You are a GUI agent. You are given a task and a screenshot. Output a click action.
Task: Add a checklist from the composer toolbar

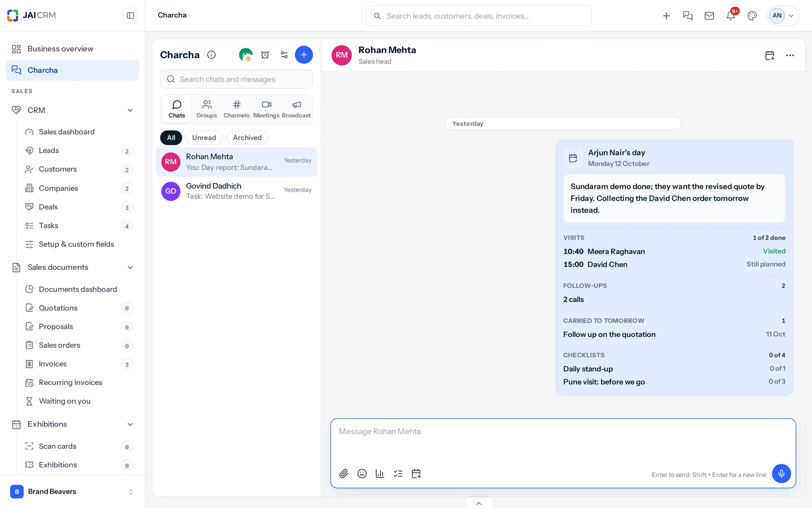tap(398, 473)
